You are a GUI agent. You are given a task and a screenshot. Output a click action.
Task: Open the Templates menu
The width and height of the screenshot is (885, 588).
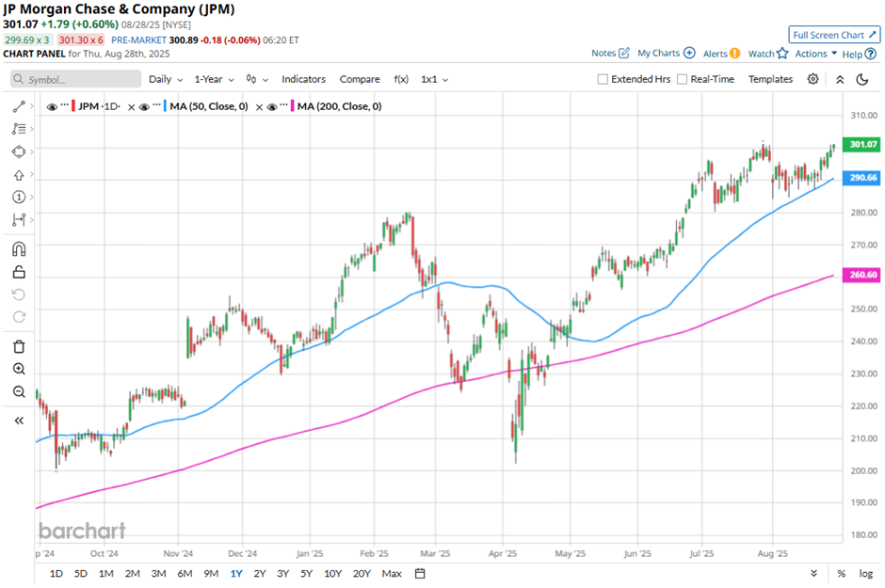[770, 79]
